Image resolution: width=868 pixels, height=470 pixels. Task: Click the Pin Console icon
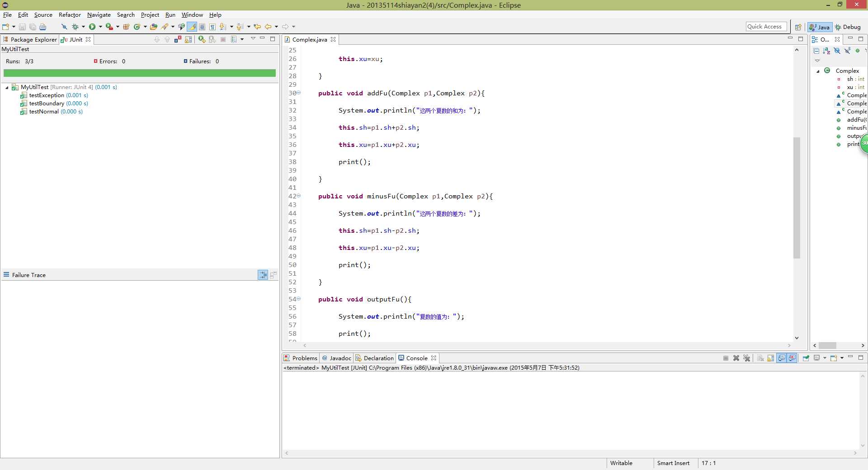806,358
